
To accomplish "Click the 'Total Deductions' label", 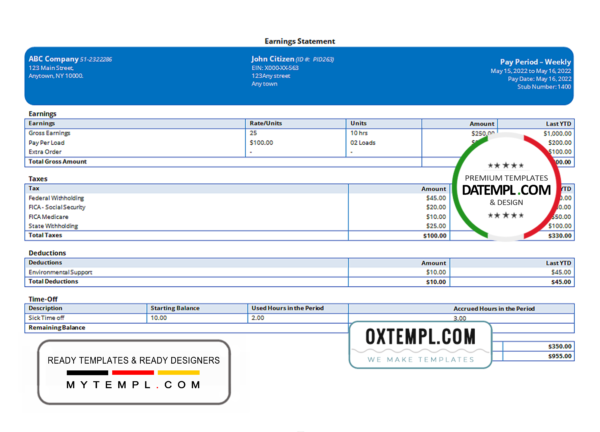I will click(53, 282).
